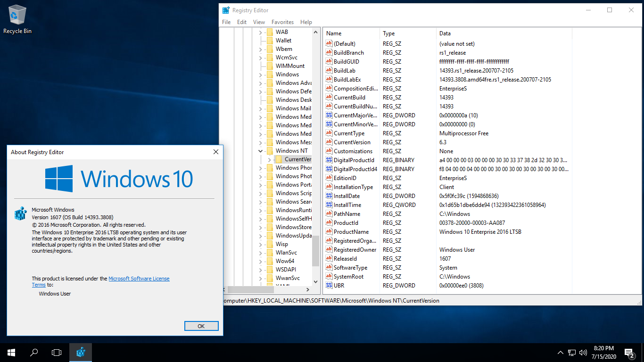Open the Favorites menu

(282, 22)
